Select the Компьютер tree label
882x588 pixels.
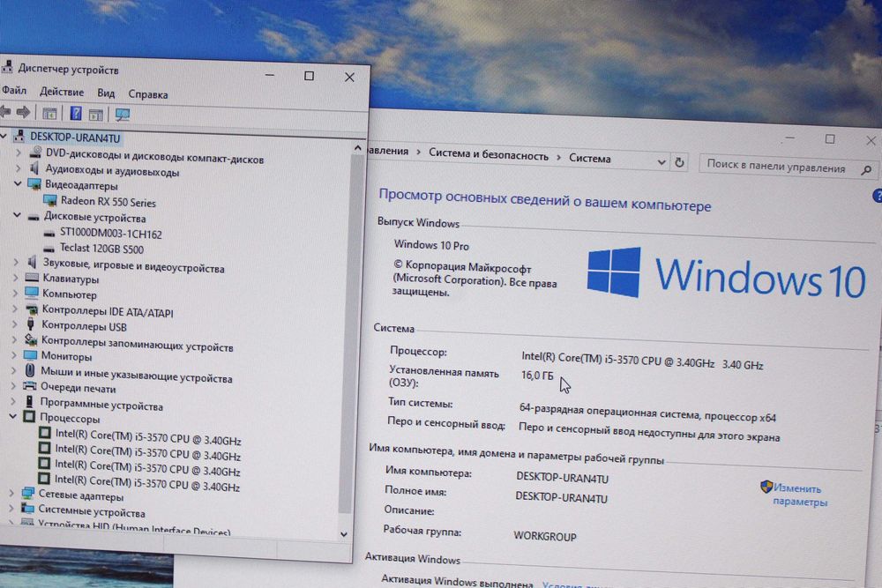(x=69, y=294)
